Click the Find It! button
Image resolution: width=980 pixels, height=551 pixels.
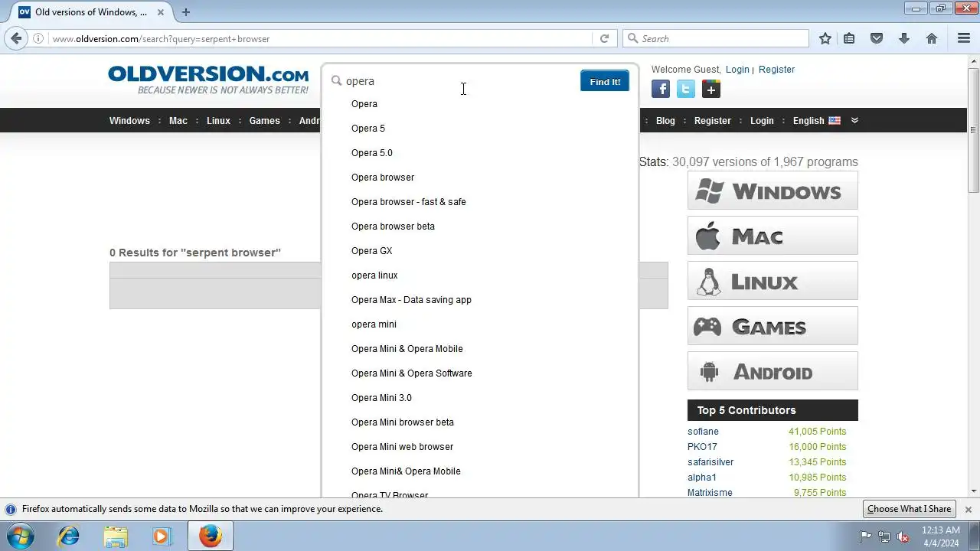click(605, 81)
